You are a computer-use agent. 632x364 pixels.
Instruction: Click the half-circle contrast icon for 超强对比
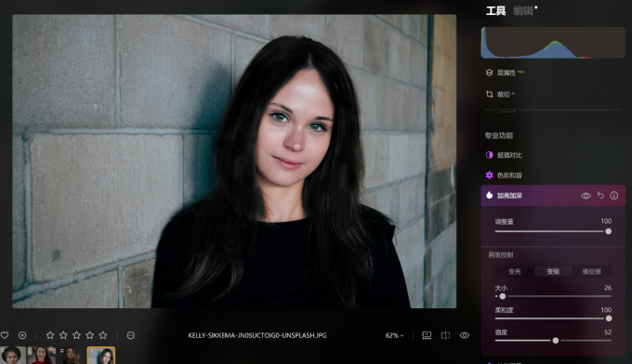(489, 155)
